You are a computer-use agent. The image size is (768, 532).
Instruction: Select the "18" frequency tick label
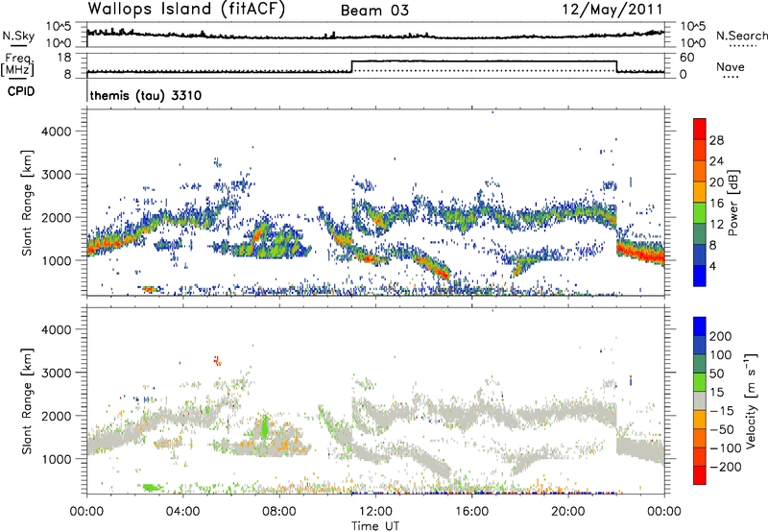pos(64,58)
